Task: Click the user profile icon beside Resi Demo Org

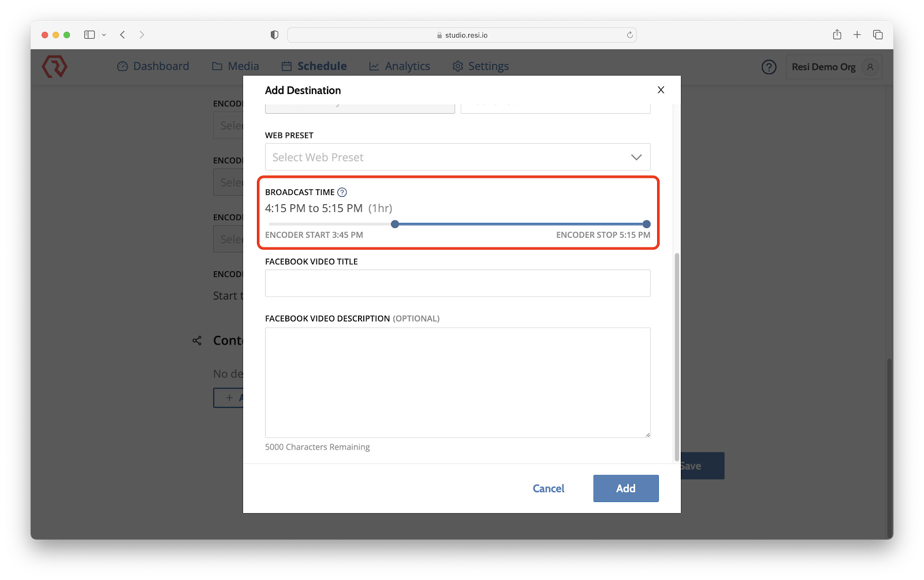Action: click(871, 67)
